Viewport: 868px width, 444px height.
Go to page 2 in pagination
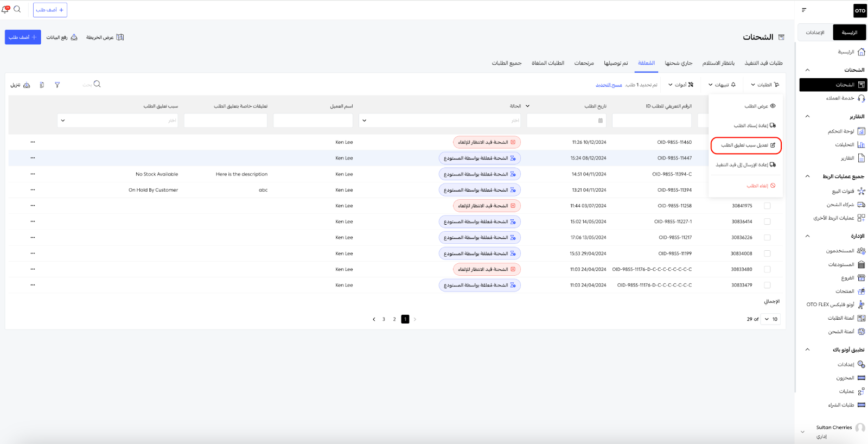pyautogui.click(x=394, y=319)
